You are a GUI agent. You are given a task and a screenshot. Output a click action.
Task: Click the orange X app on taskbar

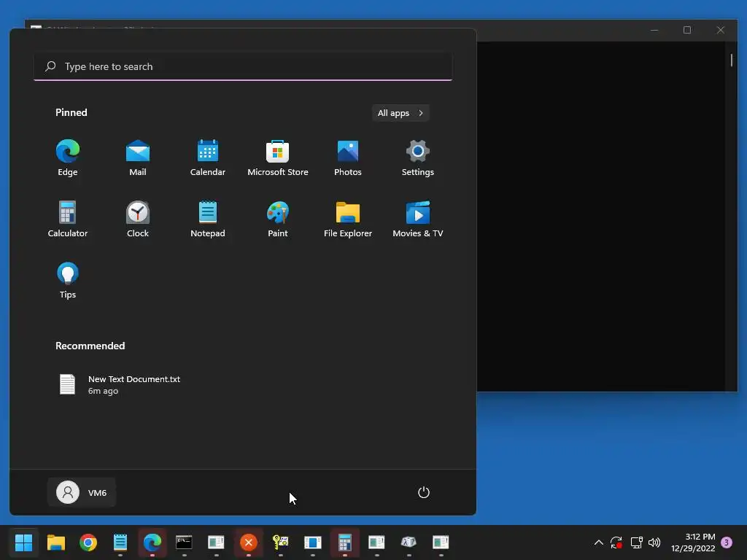[248, 542]
